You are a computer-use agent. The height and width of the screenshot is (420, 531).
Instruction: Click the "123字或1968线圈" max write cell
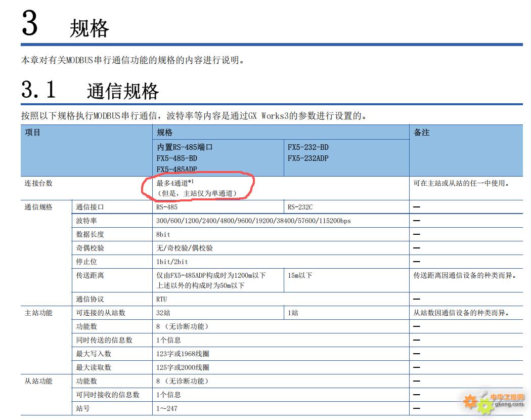tap(183, 354)
